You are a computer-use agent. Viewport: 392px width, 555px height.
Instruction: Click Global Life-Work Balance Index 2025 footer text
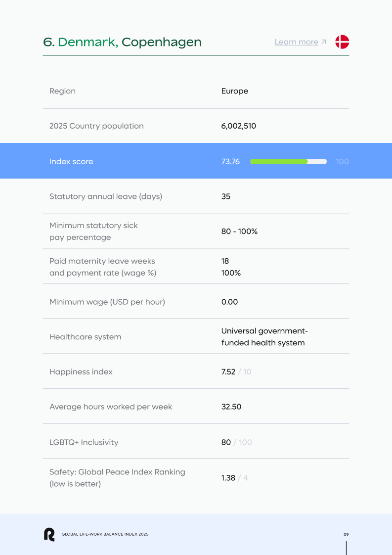click(x=105, y=534)
